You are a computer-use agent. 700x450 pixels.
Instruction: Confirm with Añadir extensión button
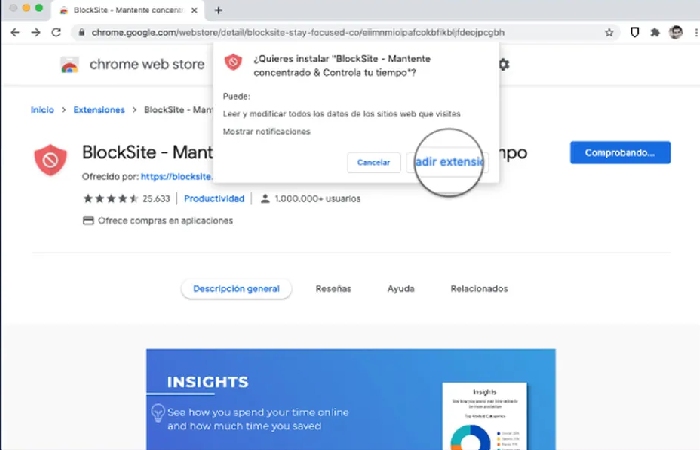447,162
